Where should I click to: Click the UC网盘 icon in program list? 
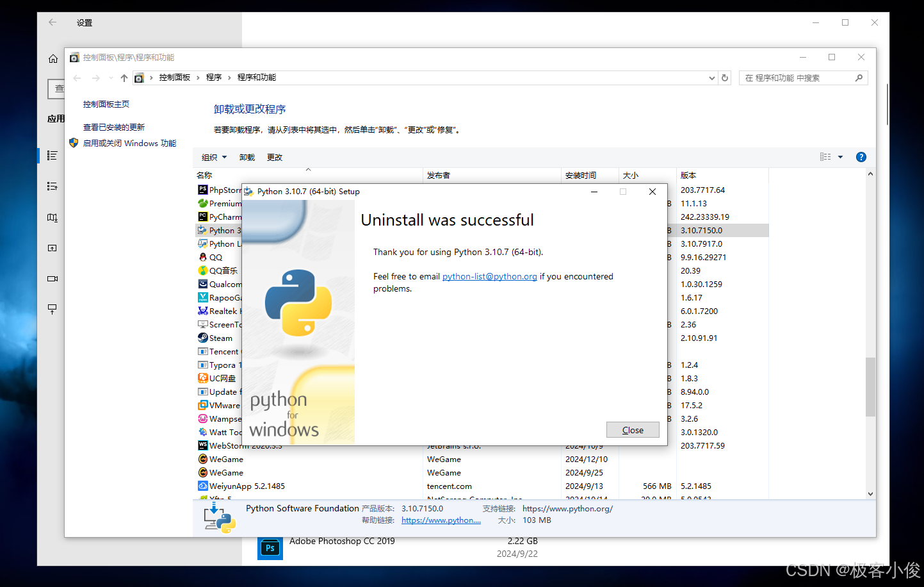pyautogui.click(x=202, y=378)
